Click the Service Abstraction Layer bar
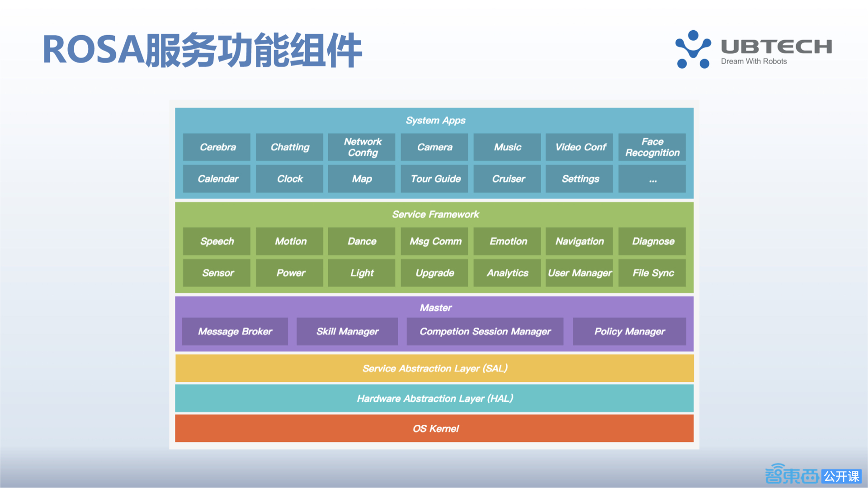Screen dimensions: 868x488 tap(434, 369)
